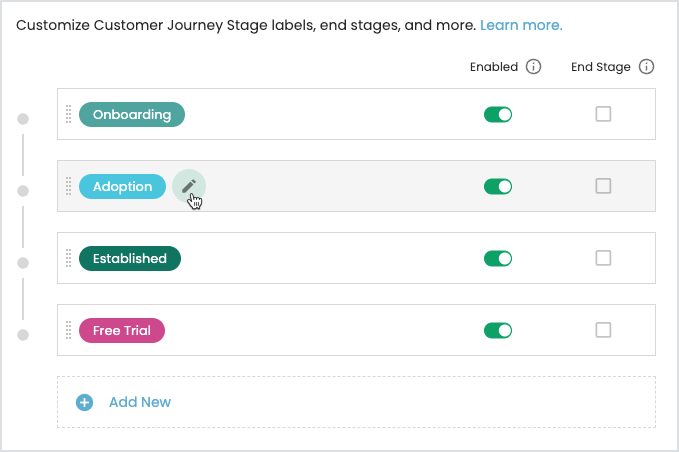The height and width of the screenshot is (452, 679).
Task: Click the Established row drag handle
Action: click(69, 258)
